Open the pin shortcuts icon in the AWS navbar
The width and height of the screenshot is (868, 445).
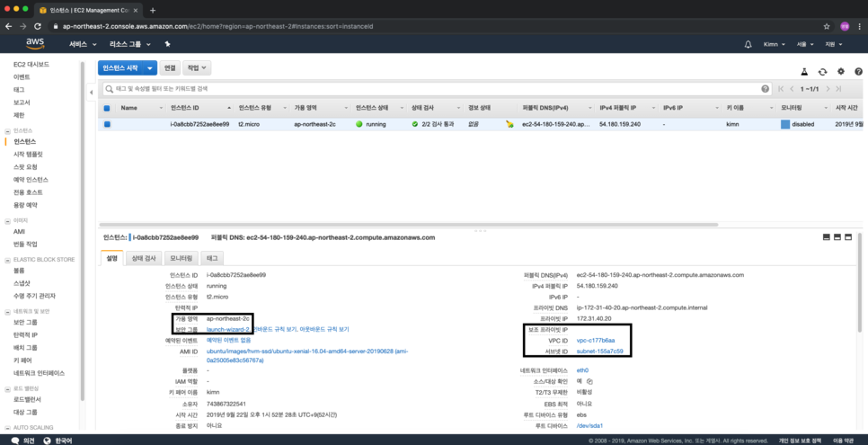(x=167, y=44)
